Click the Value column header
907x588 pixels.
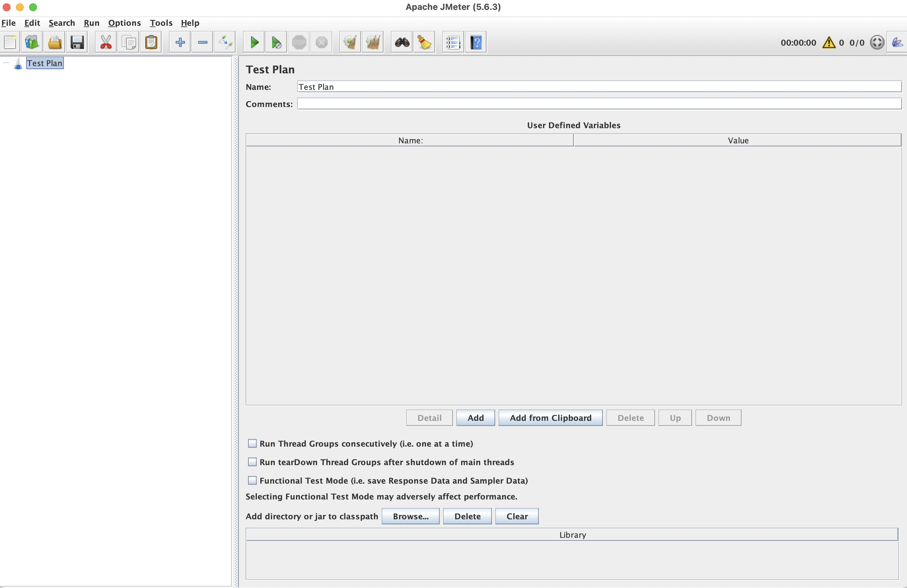738,140
